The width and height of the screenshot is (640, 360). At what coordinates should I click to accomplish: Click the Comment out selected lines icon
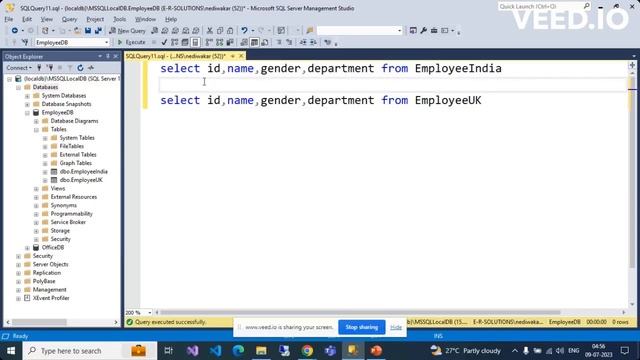[279, 42]
